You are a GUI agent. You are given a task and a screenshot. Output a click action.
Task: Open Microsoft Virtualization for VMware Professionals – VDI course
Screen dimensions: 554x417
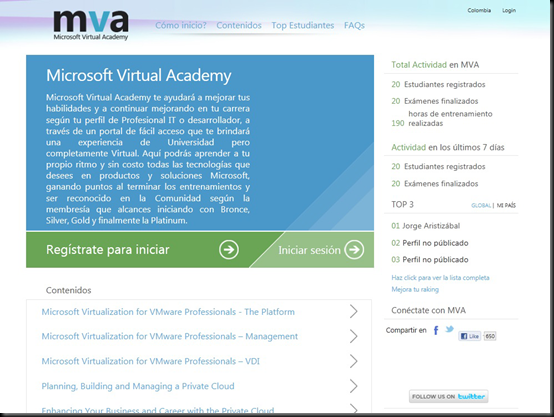[151, 361]
